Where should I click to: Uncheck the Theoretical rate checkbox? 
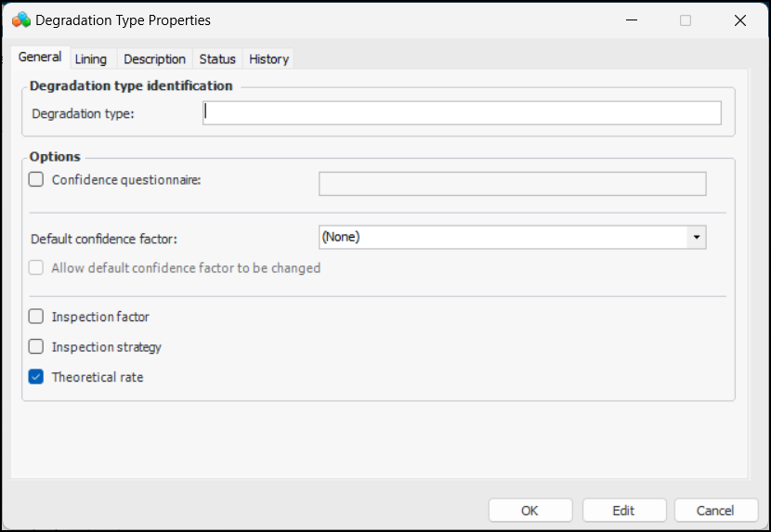click(x=36, y=378)
